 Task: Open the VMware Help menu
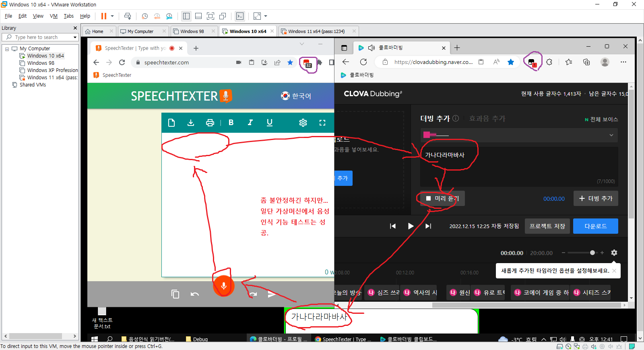click(x=85, y=16)
